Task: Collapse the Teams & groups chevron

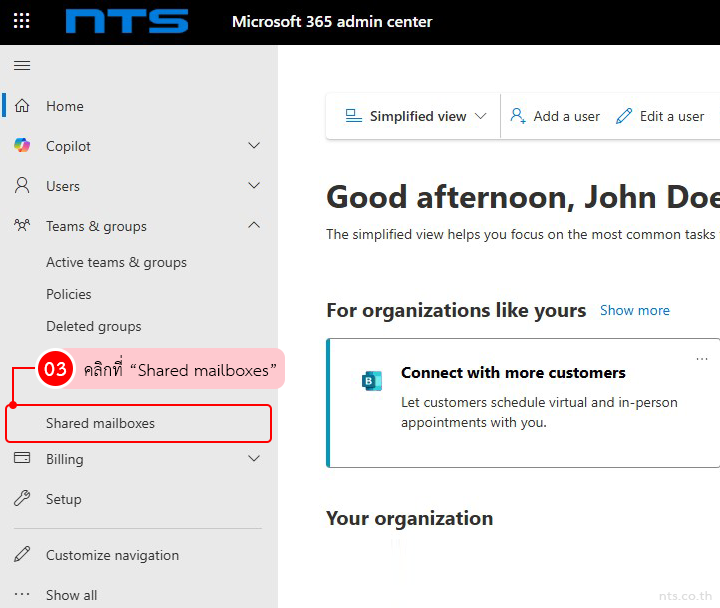Action: pyautogui.click(x=254, y=226)
